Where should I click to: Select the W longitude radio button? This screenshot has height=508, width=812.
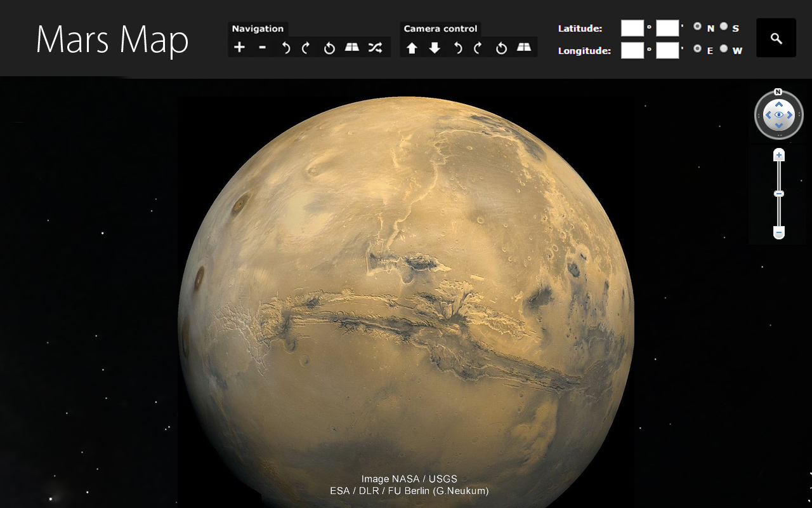[724, 48]
